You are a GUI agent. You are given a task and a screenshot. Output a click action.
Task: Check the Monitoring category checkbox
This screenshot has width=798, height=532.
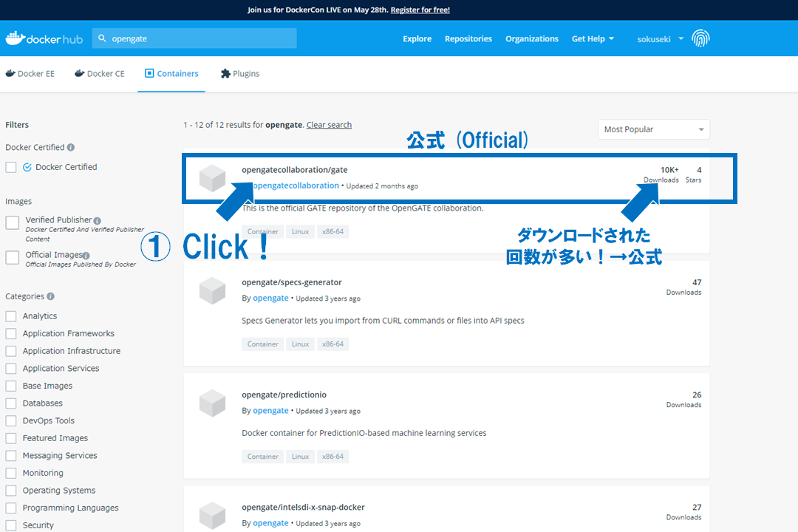coord(10,473)
